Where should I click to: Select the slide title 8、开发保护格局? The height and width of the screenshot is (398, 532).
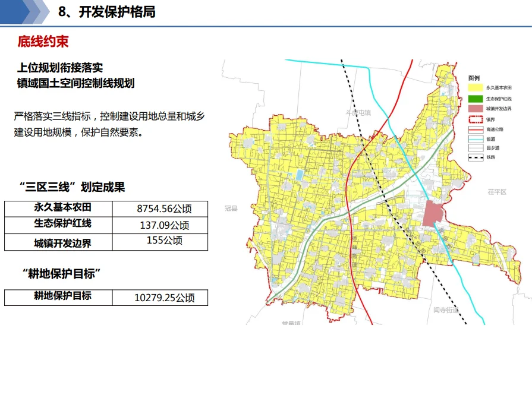point(108,12)
